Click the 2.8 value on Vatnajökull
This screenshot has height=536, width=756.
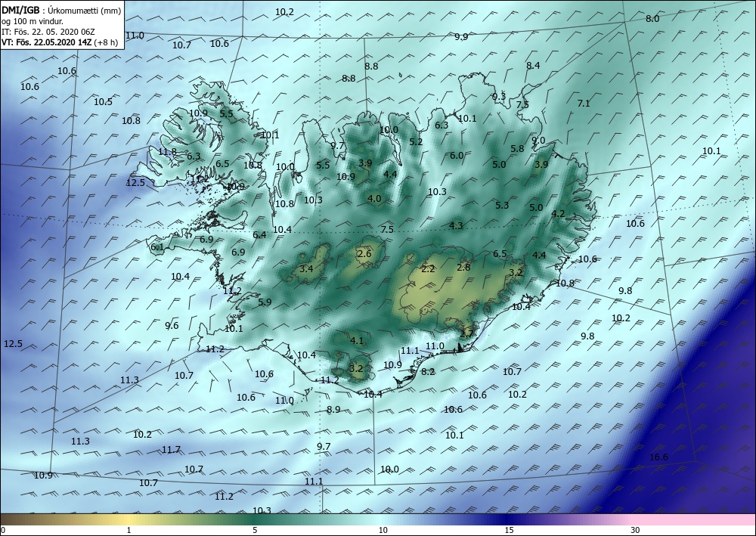pyautogui.click(x=463, y=267)
